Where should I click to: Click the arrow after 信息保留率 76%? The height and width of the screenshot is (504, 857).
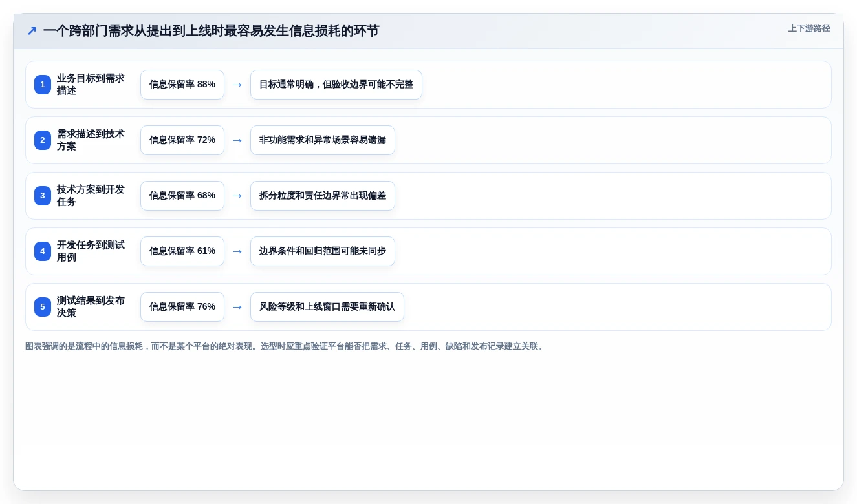click(237, 307)
